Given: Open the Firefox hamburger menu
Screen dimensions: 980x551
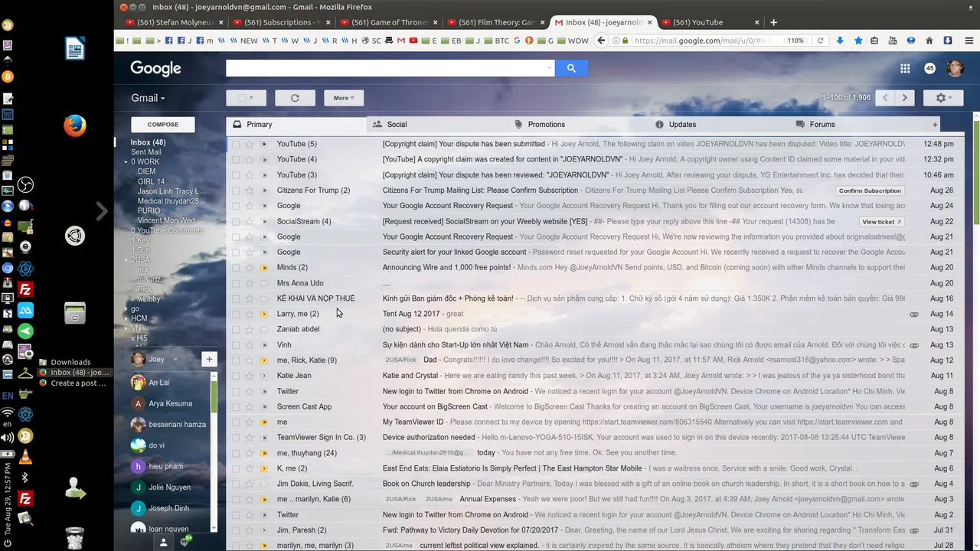Looking at the screenshot, I should [x=968, y=41].
